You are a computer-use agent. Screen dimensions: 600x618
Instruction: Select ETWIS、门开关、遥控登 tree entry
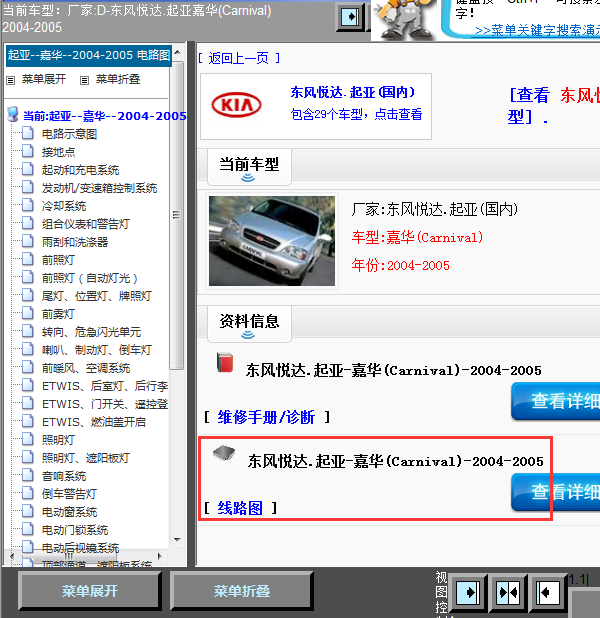pos(105,404)
